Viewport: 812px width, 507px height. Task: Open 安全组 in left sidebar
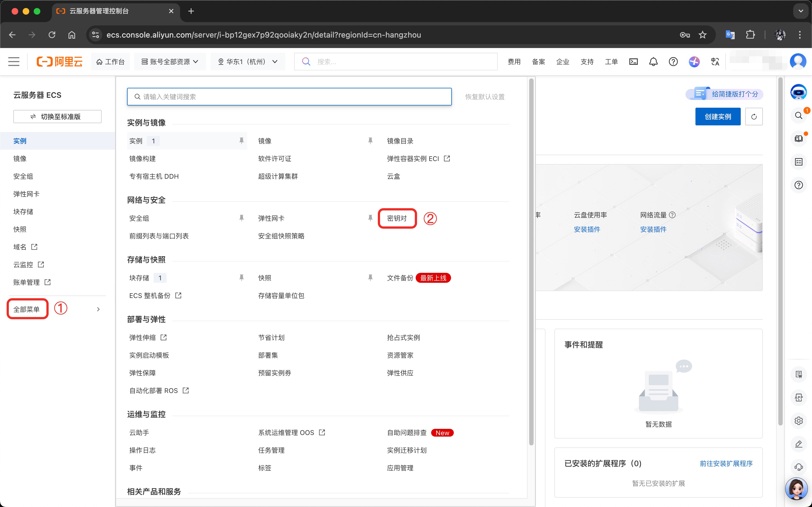(x=23, y=176)
